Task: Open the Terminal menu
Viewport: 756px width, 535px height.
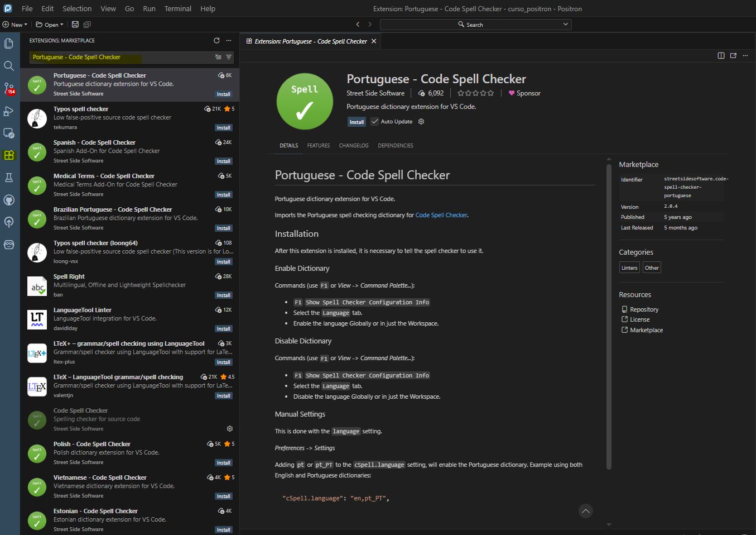Action: pyautogui.click(x=177, y=8)
